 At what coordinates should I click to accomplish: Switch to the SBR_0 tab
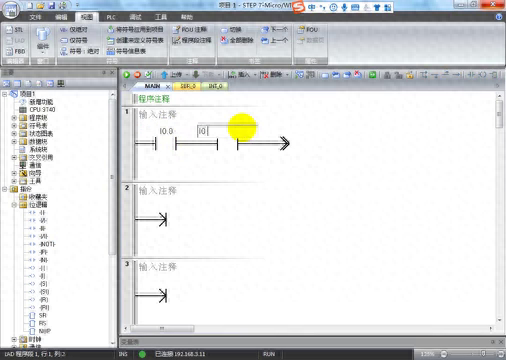pos(188,86)
